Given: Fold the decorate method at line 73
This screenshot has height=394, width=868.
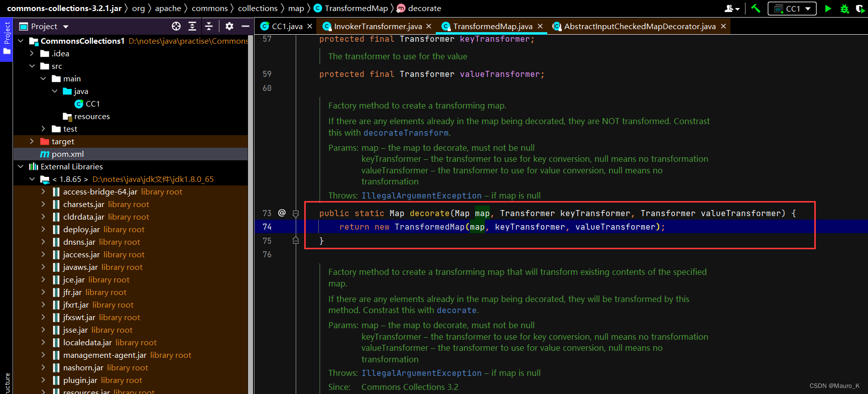Looking at the screenshot, I should point(296,213).
